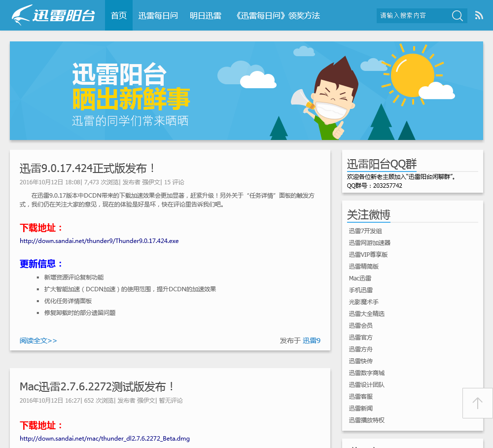Click the 修复卸载时的部分遗留问题 bullet
The width and height of the screenshot is (493, 448).
pos(80,313)
